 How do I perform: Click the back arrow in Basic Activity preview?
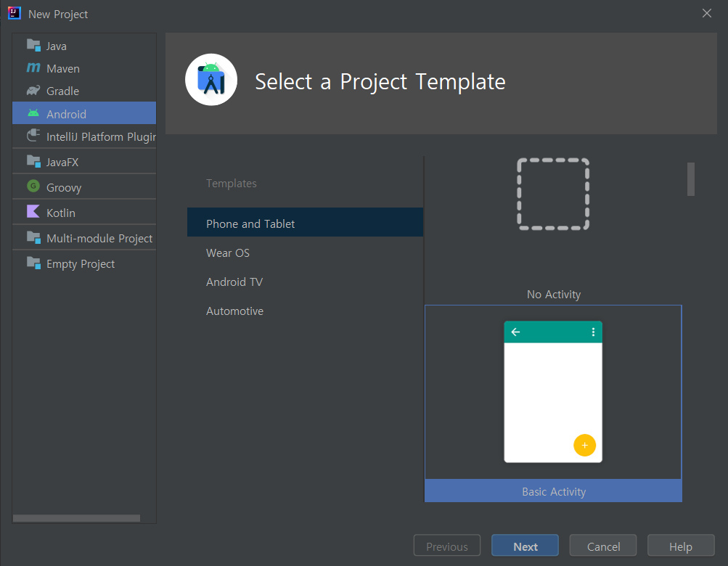click(x=515, y=332)
